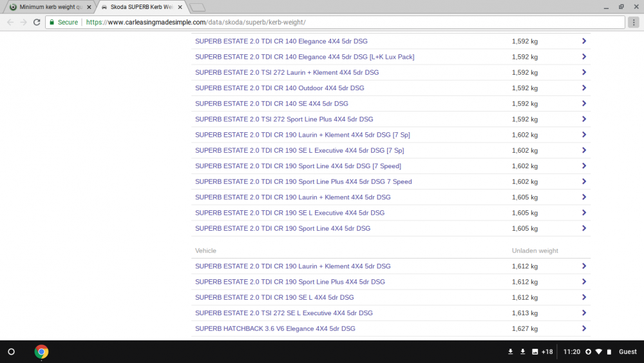Close the Minimum kerb weight tab
This screenshot has width=644, height=363.
tap(89, 7)
